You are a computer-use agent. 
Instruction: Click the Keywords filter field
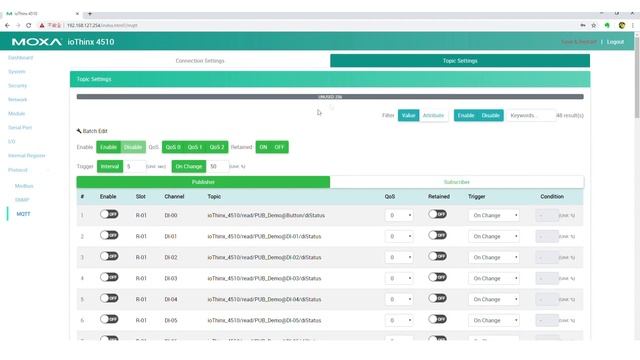[531, 116]
